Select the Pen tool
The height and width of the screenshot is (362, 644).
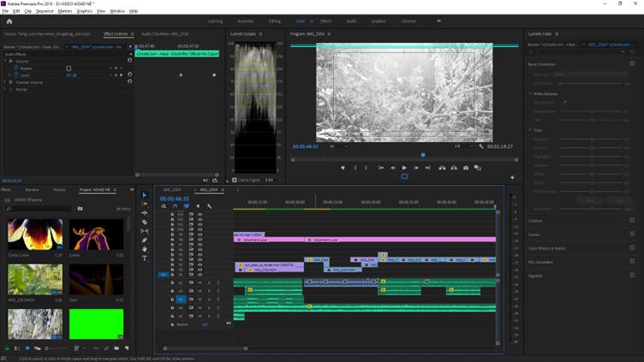coord(145,240)
